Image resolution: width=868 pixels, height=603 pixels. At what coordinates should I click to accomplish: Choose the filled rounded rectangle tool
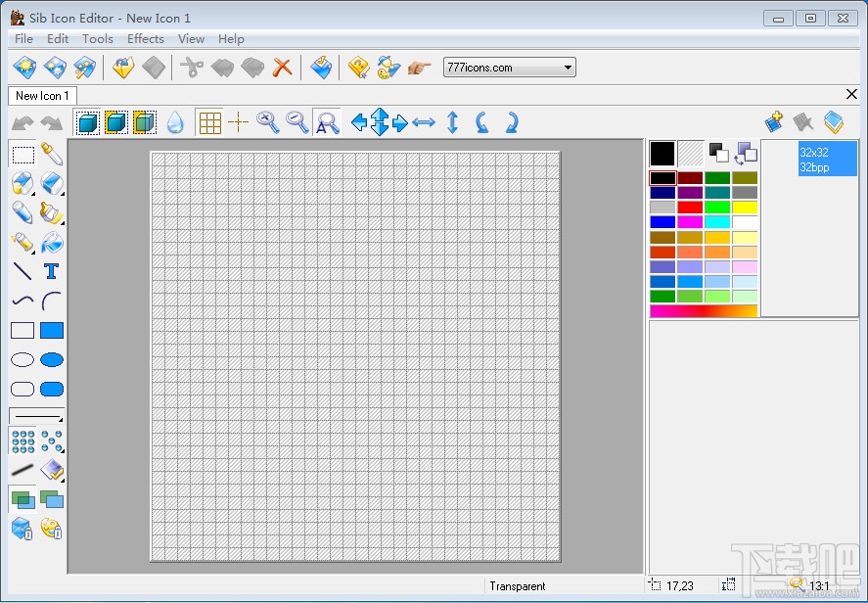(x=52, y=390)
